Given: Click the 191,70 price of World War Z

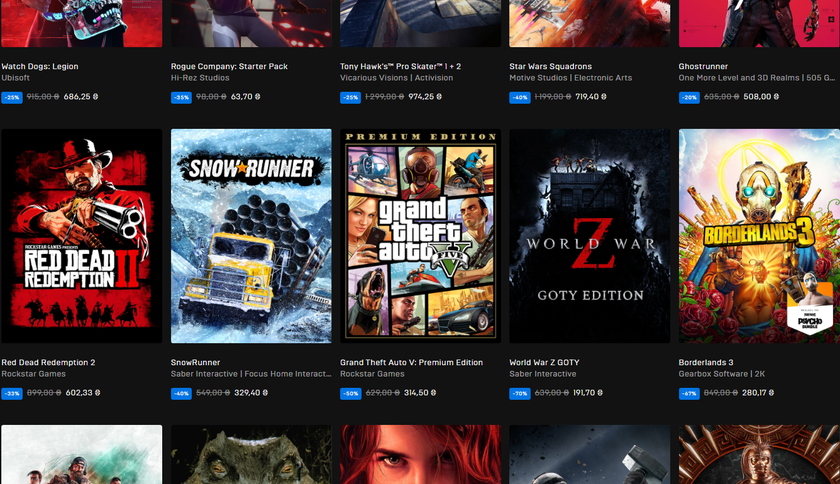Looking at the screenshot, I should pyautogui.click(x=588, y=393).
